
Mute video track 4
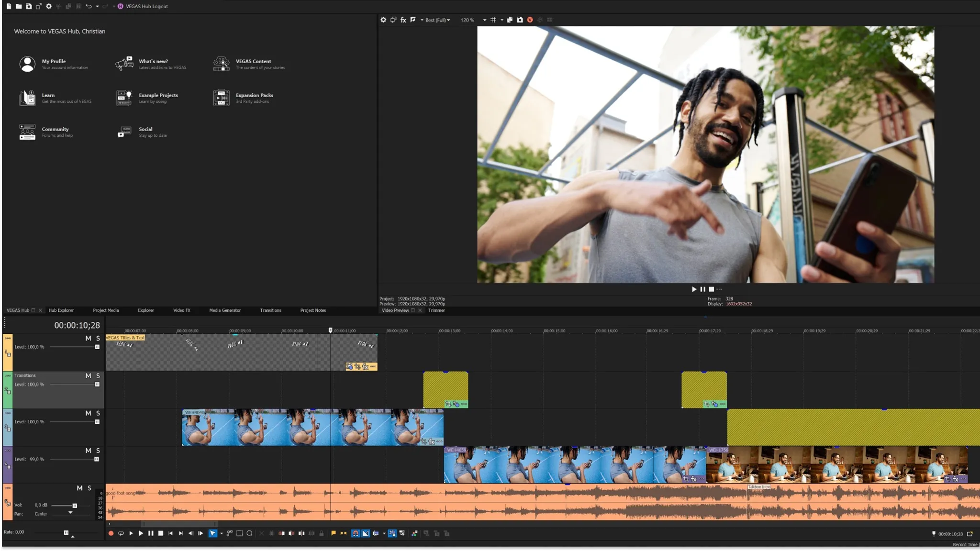coord(88,451)
